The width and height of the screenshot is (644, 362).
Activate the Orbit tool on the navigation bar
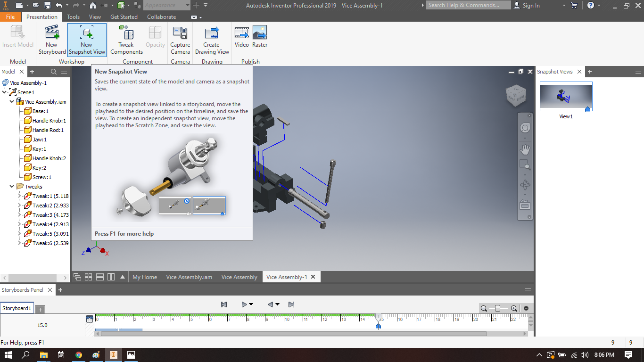click(x=525, y=184)
